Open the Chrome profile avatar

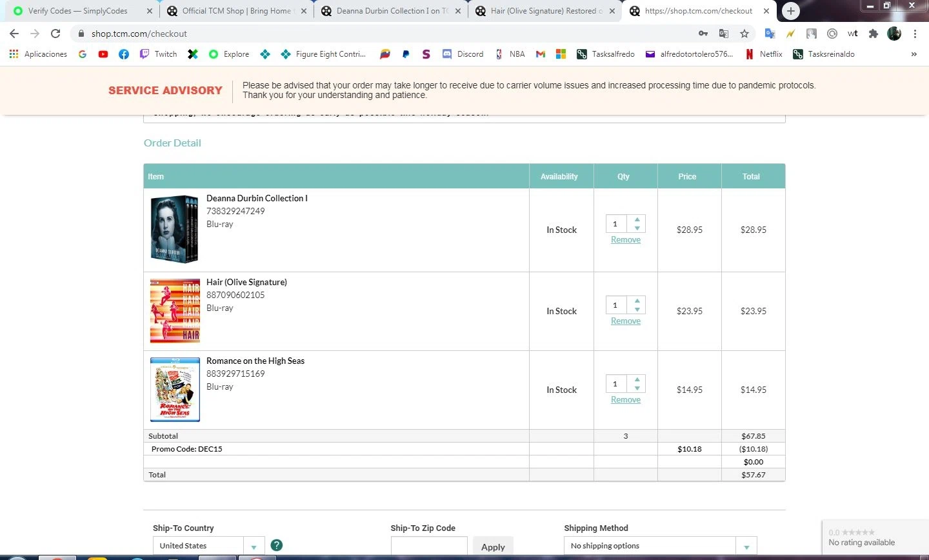(x=894, y=34)
